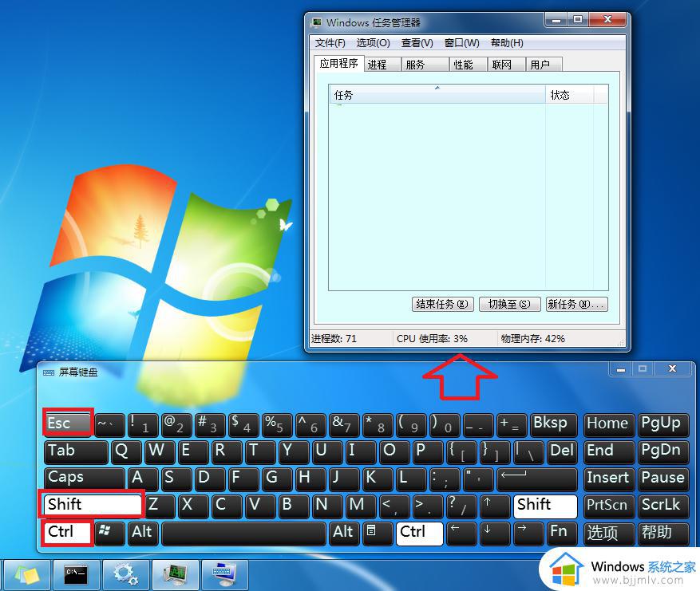
Task: Open the 查看(V) menu in Task Manager
Action: pyautogui.click(x=417, y=43)
